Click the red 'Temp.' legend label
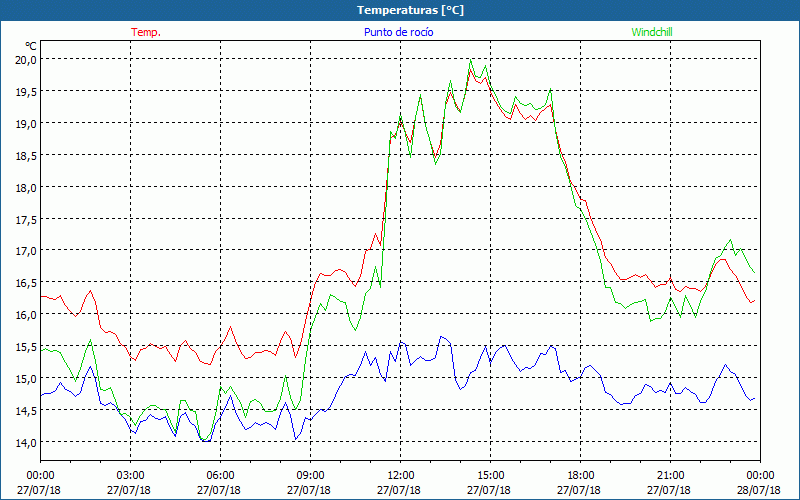The width and height of the screenshot is (800, 500). (x=146, y=32)
